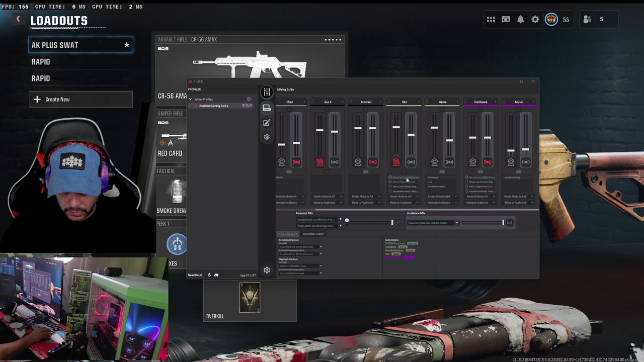Open the Mixing Suite mixer icon in Beacn sidebar

point(267,92)
